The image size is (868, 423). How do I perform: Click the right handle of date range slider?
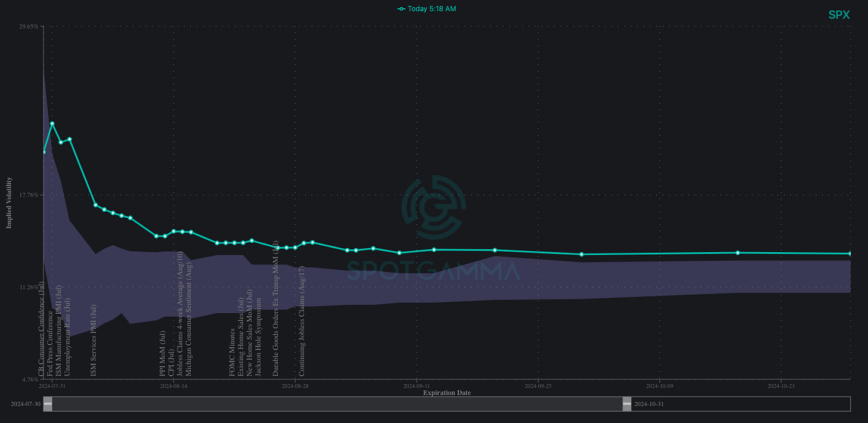click(627, 404)
